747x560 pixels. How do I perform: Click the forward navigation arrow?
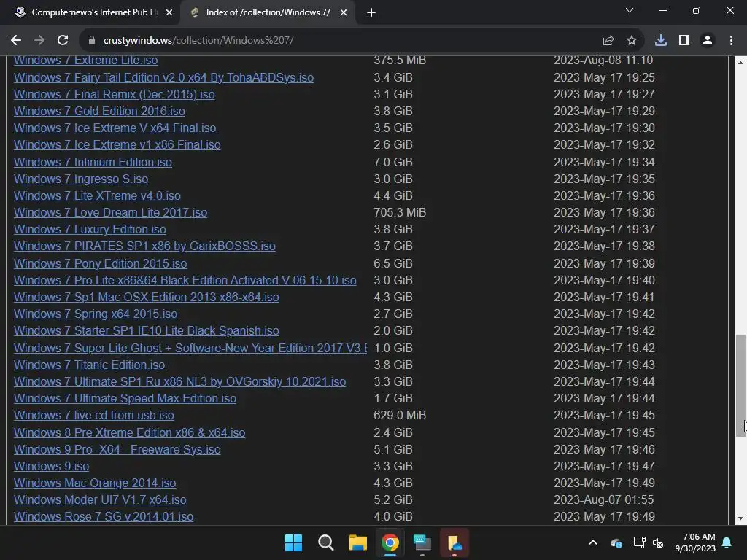(39, 41)
